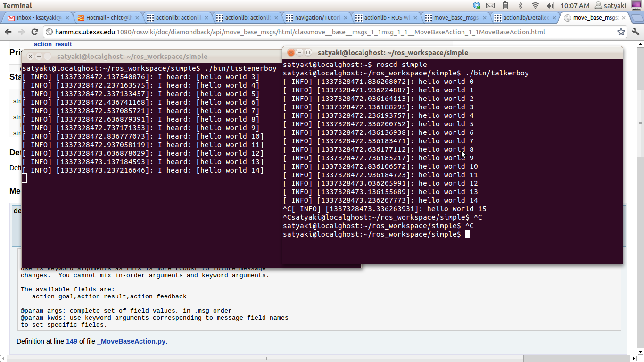Click 'hello world 0' line in talker terminal

coord(379,82)
